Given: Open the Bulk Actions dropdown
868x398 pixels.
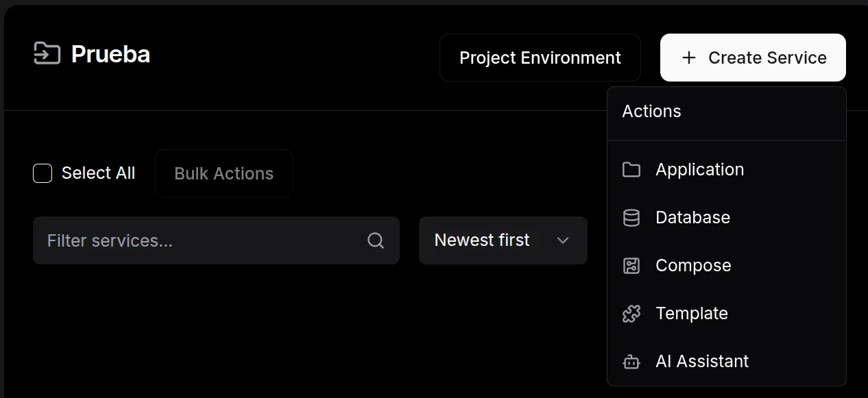Looking at the screenshot, I should coord(224,173).
